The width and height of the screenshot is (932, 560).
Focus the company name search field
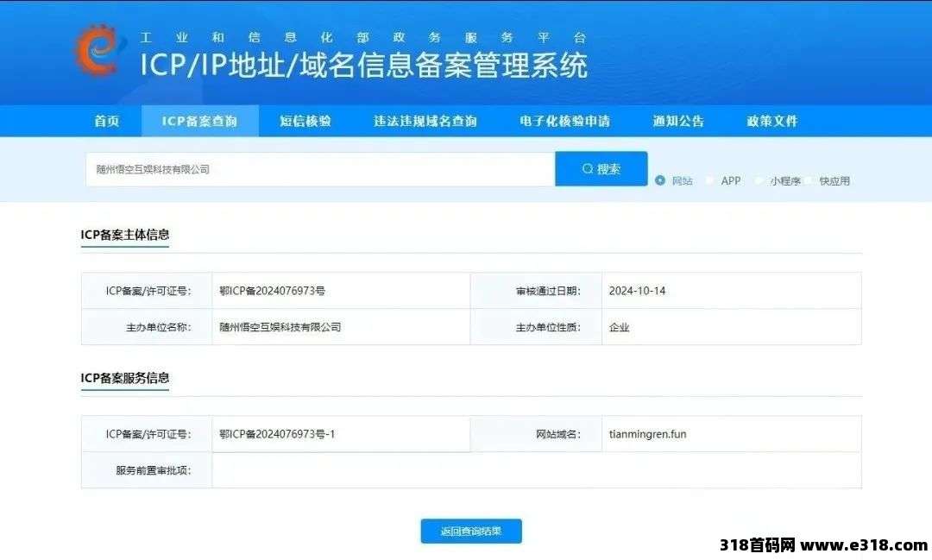[x=320, y=169]
